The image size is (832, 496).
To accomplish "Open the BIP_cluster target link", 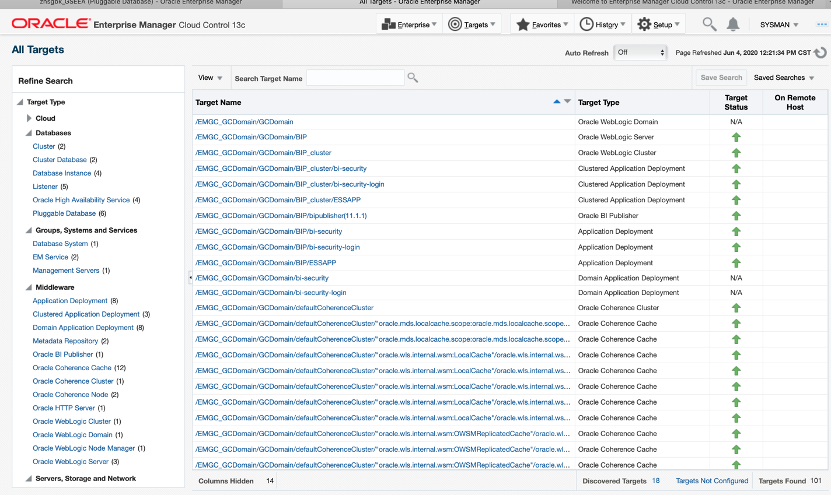I will click(x=263, y=153).
